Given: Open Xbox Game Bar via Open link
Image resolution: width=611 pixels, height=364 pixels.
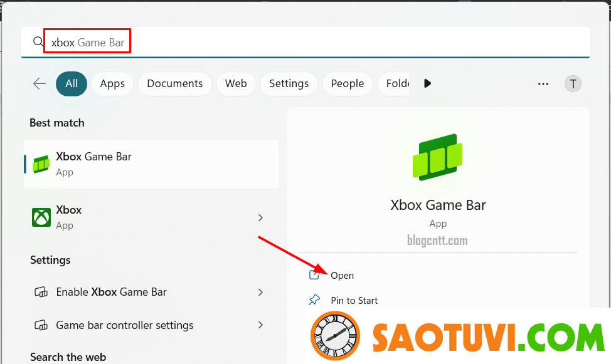Looking at the screenshot, I should point(343,275).
